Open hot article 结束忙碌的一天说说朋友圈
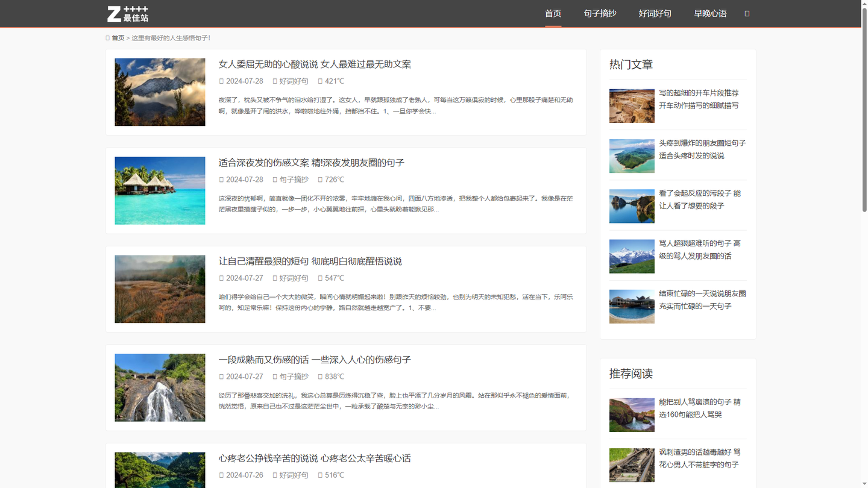 point(702,300)
